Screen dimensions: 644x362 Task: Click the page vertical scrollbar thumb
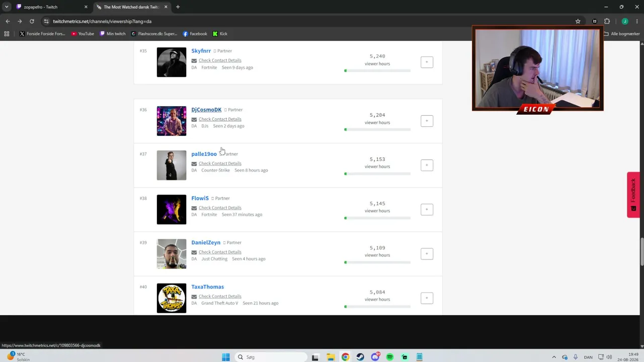tap(641, 251)
